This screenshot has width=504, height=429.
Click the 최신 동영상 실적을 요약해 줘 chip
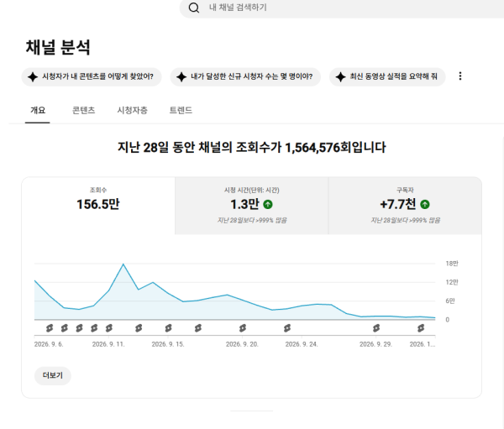387,76
